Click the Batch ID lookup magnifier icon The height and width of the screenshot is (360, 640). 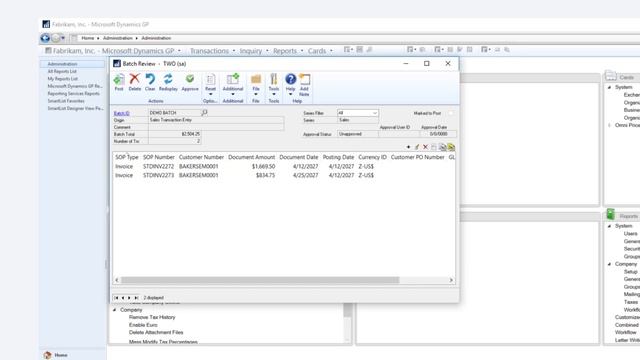point(204,112)
